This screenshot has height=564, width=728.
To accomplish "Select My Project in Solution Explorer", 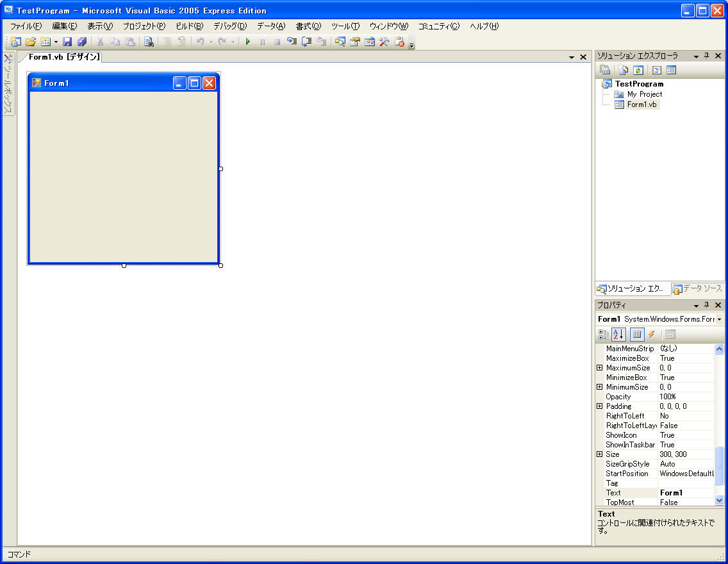I will tap(644, 94).
